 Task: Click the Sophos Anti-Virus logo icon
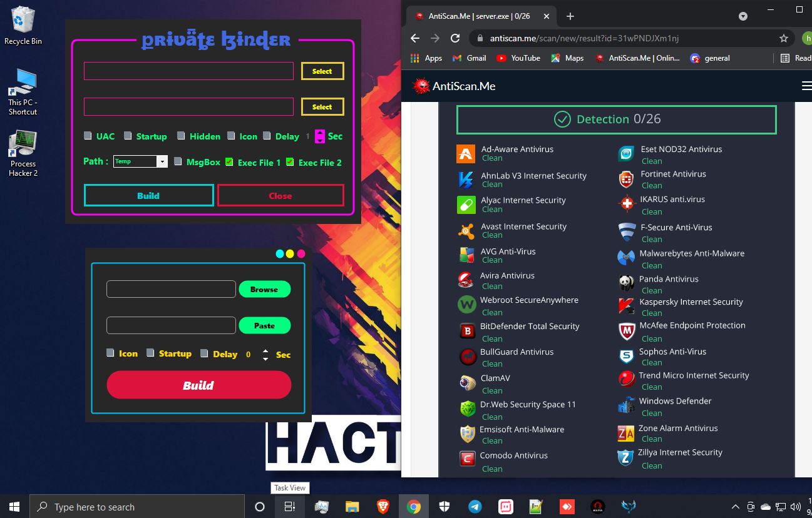626,356
